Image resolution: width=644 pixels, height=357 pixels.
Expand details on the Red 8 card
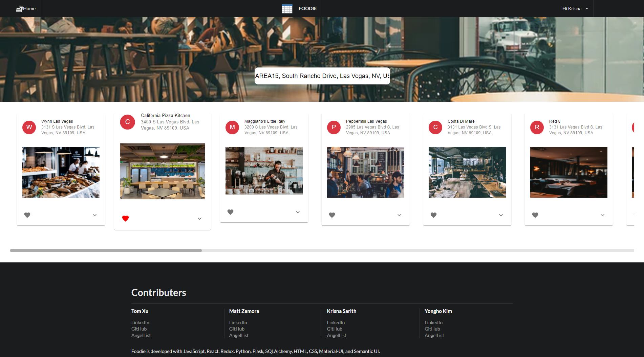click(602, 215)
